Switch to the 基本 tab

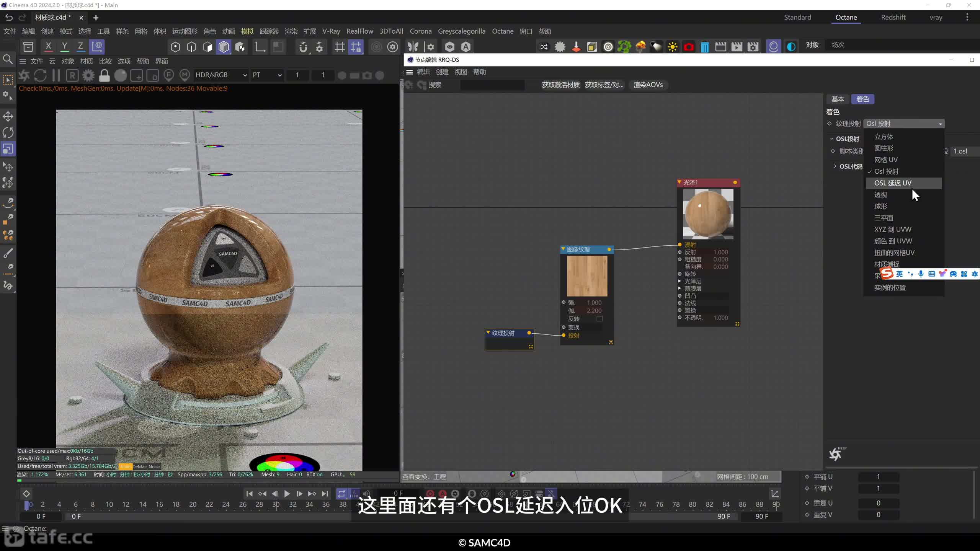(x=838, y=99)
